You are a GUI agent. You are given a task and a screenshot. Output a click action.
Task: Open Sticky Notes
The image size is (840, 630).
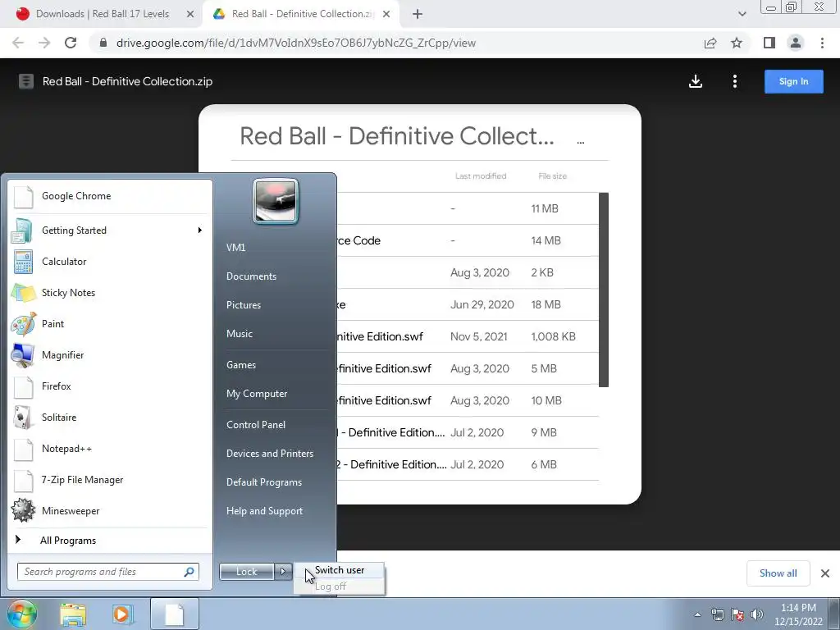pos(110,293)
